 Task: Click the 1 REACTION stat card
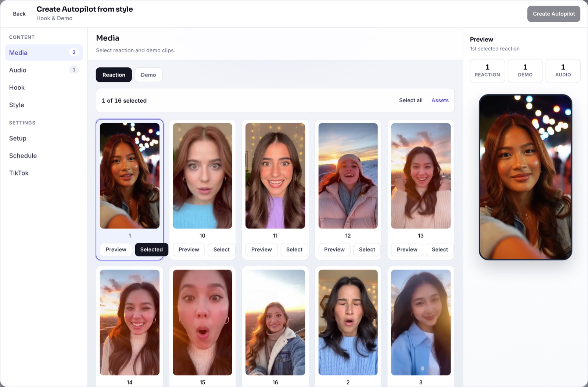487,71
